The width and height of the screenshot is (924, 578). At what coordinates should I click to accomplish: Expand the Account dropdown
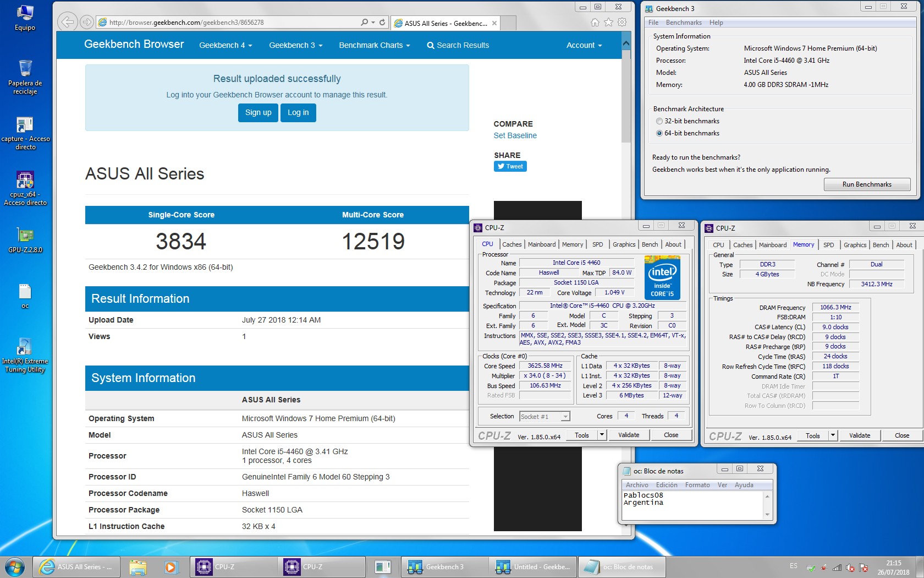tap(584, 45)
